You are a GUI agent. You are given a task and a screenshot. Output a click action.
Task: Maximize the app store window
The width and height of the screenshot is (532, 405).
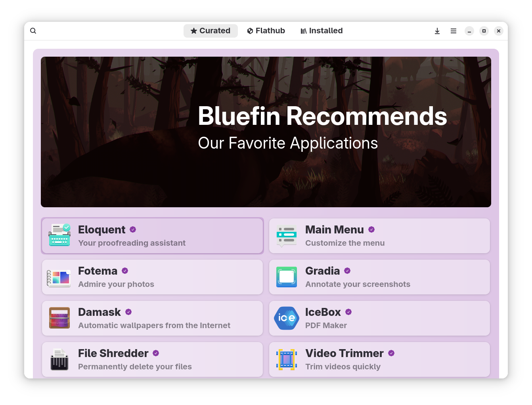click(x=484, y=31)
